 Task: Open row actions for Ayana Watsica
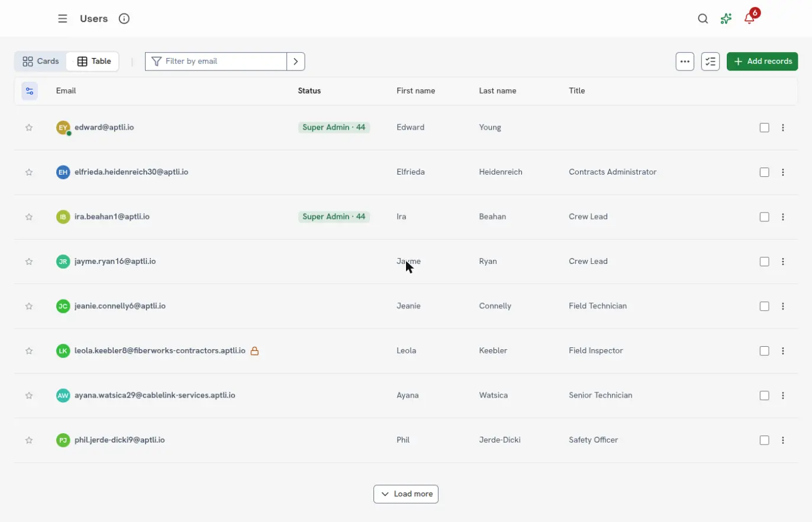pos(783,395)
